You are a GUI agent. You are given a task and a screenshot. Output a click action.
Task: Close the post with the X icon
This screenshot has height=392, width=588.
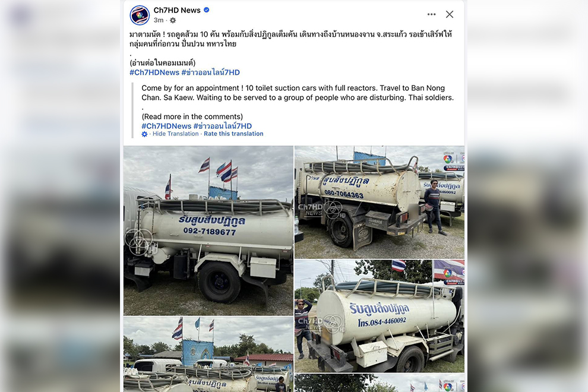click(450, 14)
